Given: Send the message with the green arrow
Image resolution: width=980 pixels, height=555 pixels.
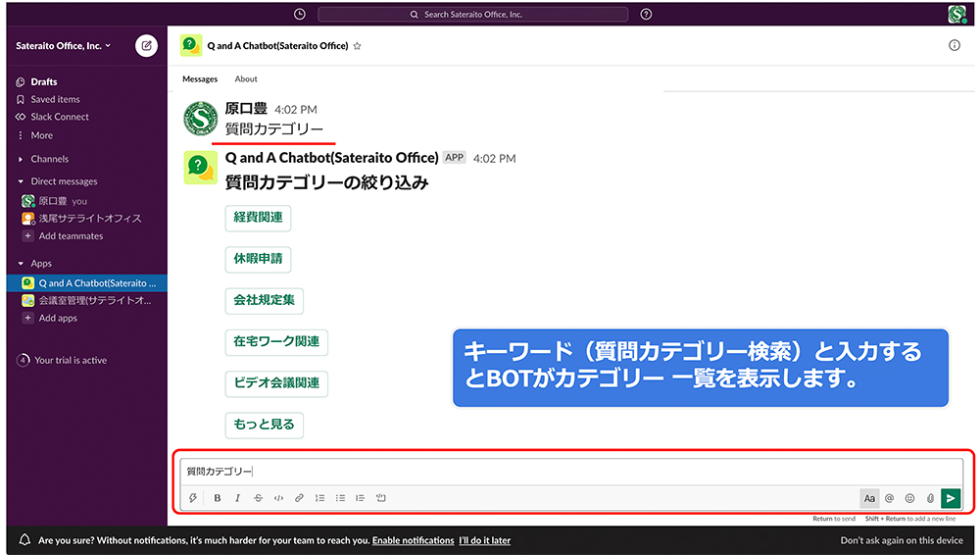Looking at the screenshot, I should (x=950, y=498).
